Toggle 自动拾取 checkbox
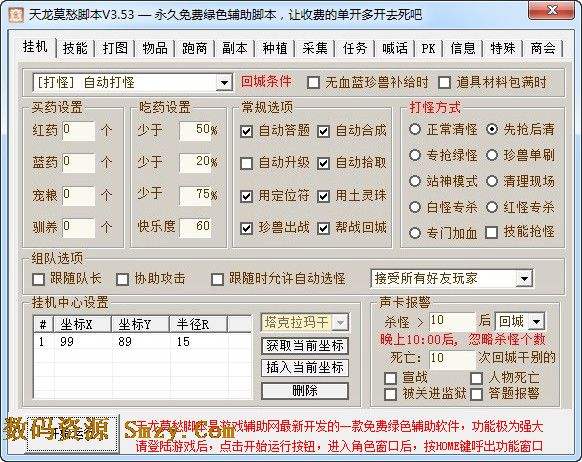Screen dimensions: 582x462 point(323,163)
